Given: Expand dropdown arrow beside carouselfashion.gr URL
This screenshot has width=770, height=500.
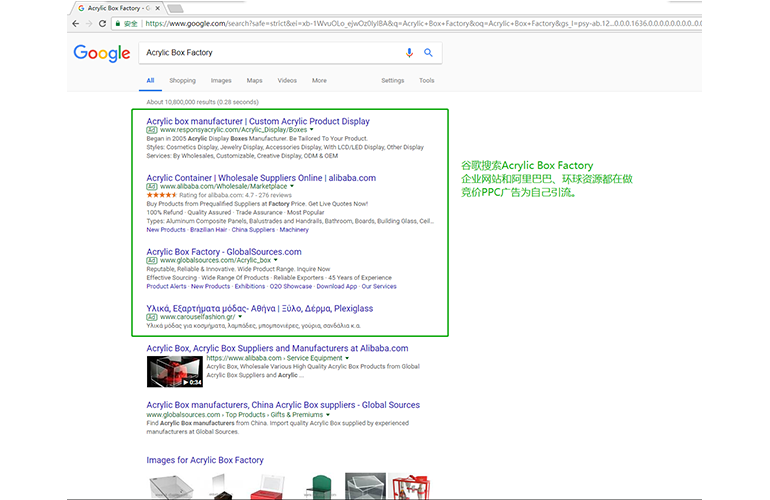Looking at the screenshot, I should pyautogui.click(x=240, y=317).
